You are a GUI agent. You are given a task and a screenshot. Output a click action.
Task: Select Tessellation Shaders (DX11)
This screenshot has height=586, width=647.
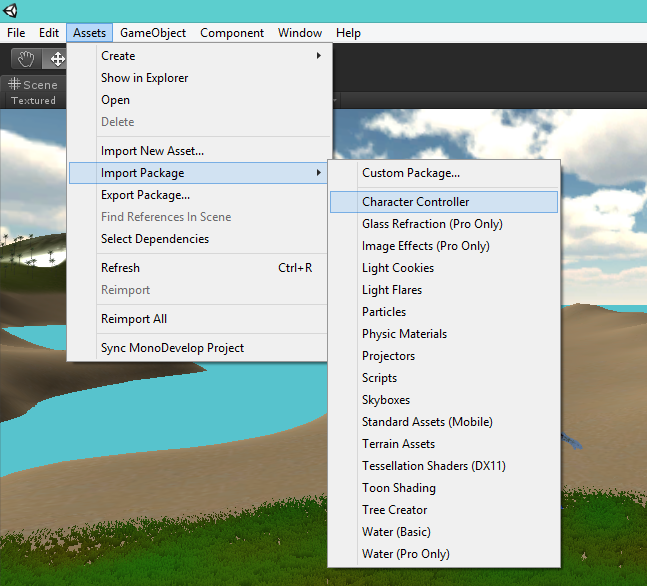(x=444, y=466)
